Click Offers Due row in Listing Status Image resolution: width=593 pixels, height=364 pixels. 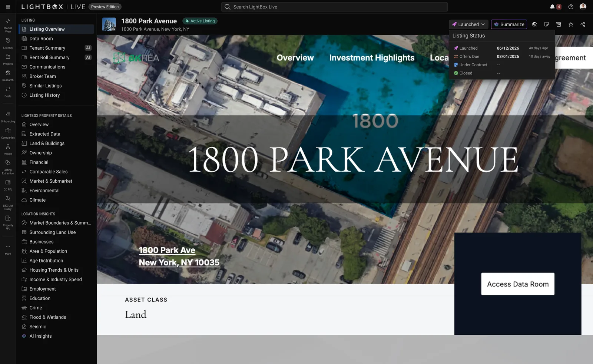pyautogui.click(x=502, y=56)
